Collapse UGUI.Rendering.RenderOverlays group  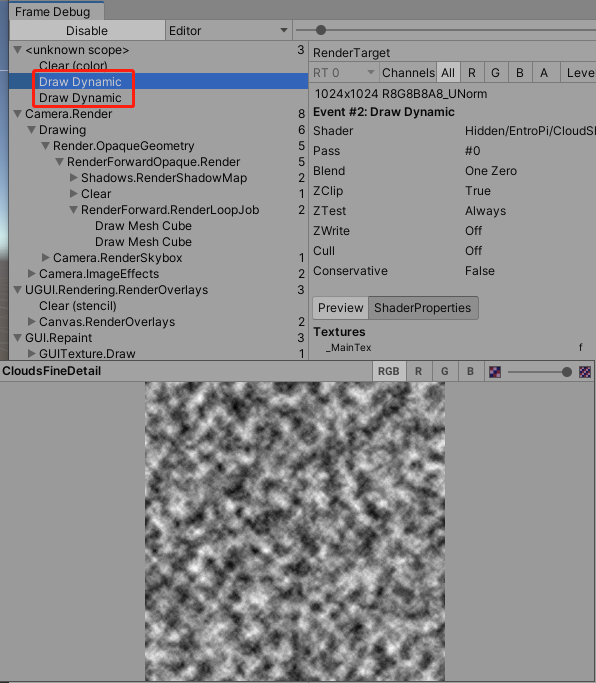click(x=17, y=290)
